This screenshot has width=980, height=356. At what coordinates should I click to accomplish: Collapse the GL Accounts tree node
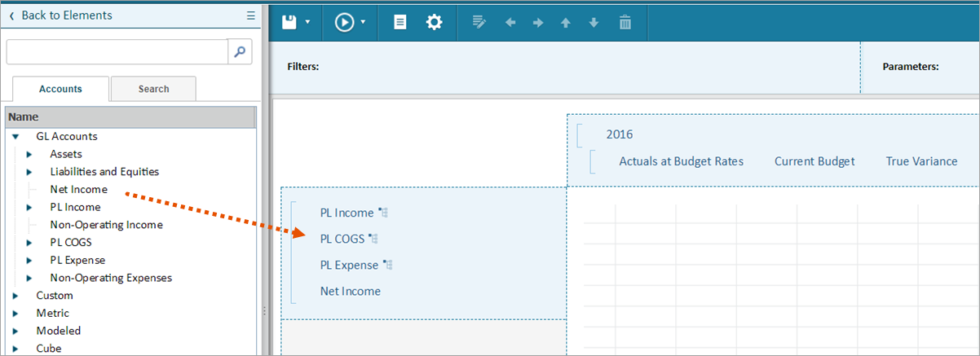tap(15, 137)
